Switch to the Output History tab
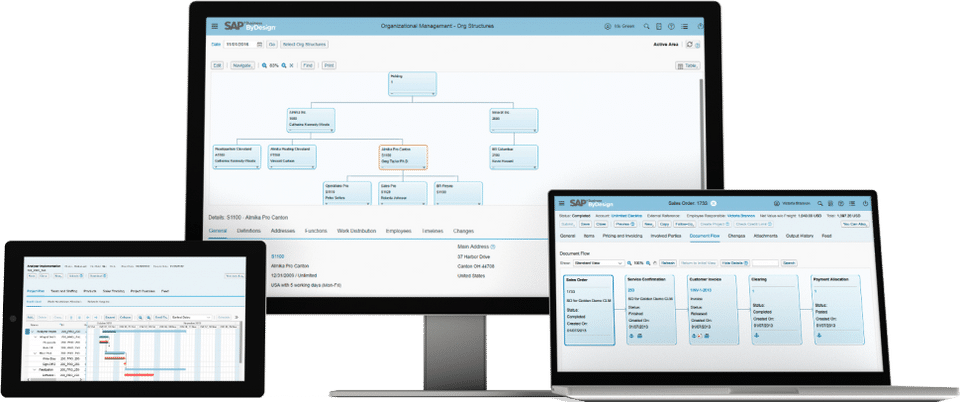 (800, 236)
